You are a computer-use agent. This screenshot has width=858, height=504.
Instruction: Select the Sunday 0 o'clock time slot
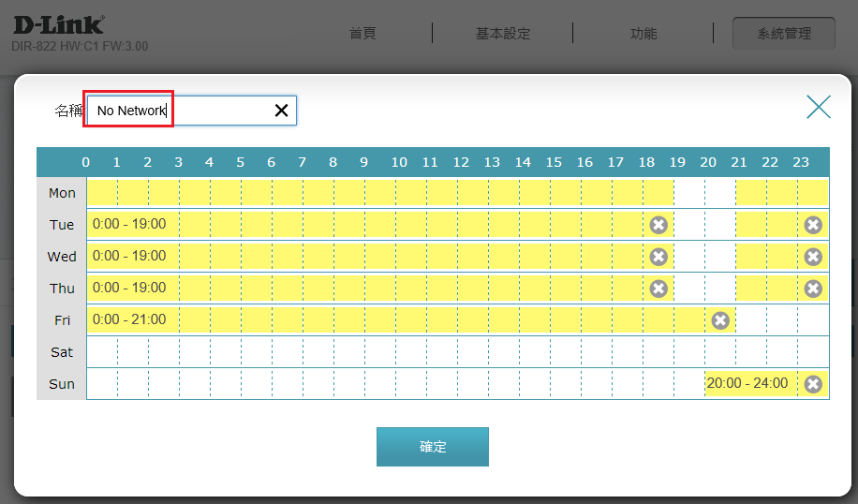pos(102,384)
